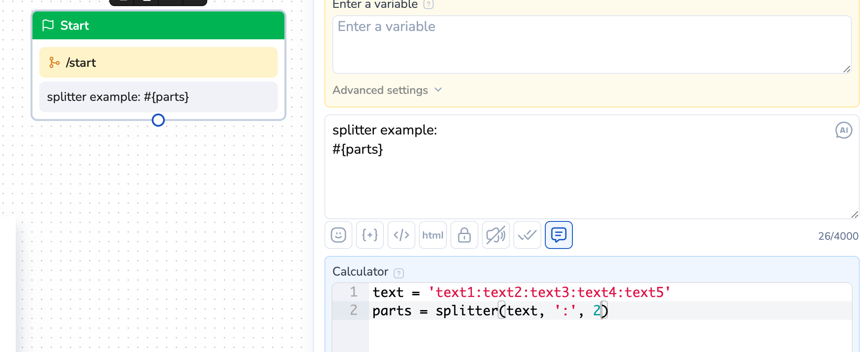Open the emoji picker
868x352 pixels.
(x=338, y=235)
